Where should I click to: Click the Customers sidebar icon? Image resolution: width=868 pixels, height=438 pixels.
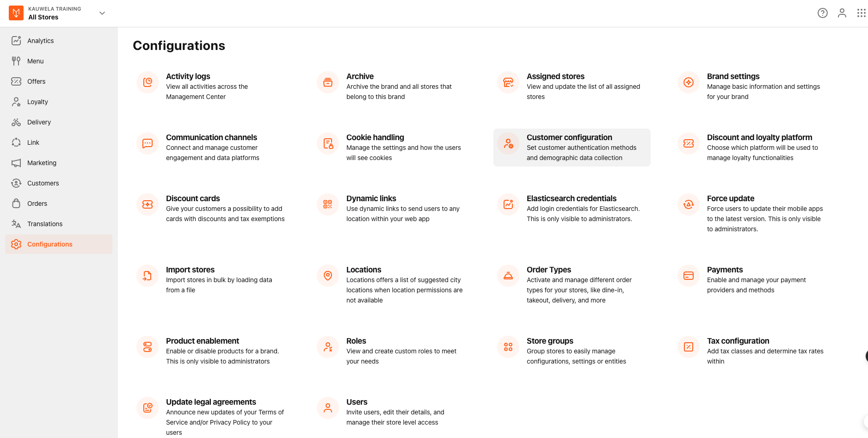[16, 183]
